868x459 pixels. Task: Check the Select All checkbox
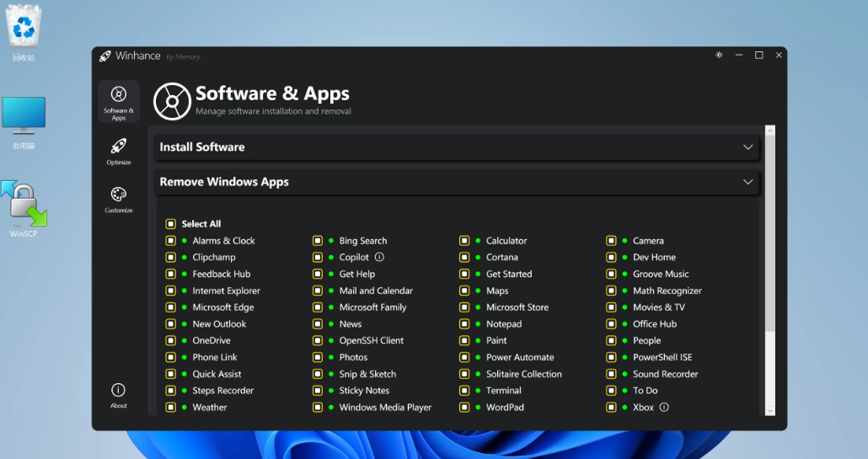click(171, 224)
